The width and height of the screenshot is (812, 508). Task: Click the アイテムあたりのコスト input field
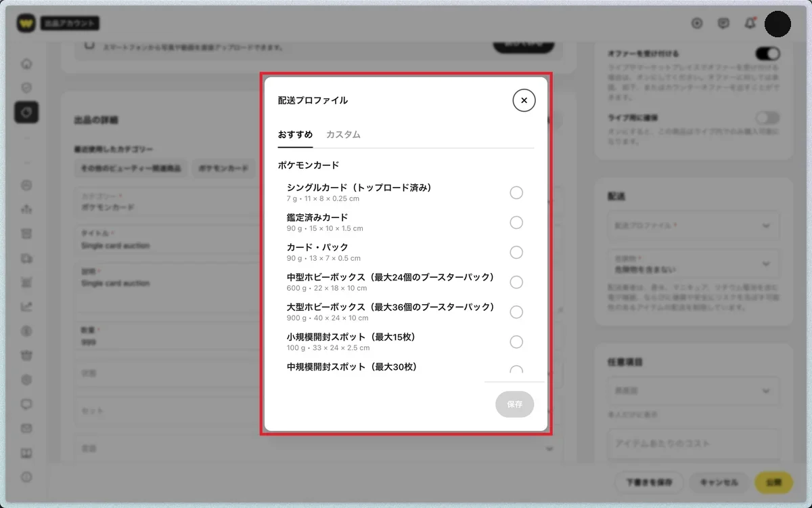(692, 444)
